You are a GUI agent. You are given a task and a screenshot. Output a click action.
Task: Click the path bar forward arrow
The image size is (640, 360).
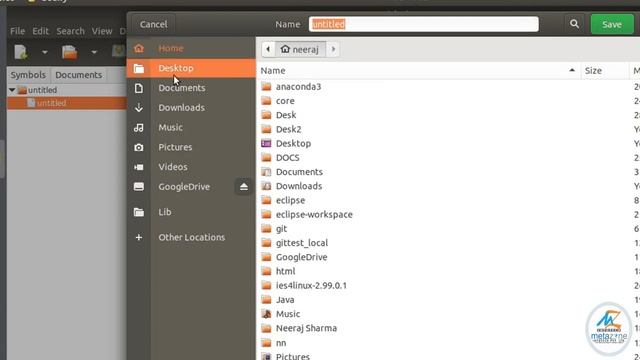[x=333, y=49]
